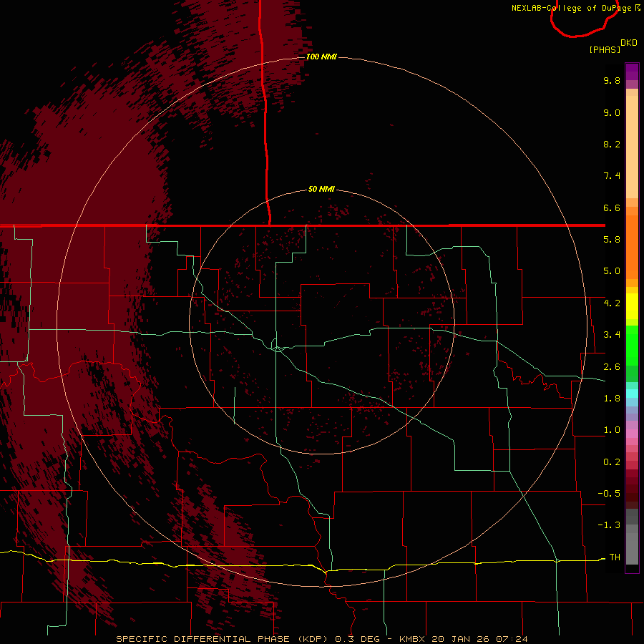Click the bright green segment of the color bar
The height and width of the screenshot is (644, 644).
(632, 346)
